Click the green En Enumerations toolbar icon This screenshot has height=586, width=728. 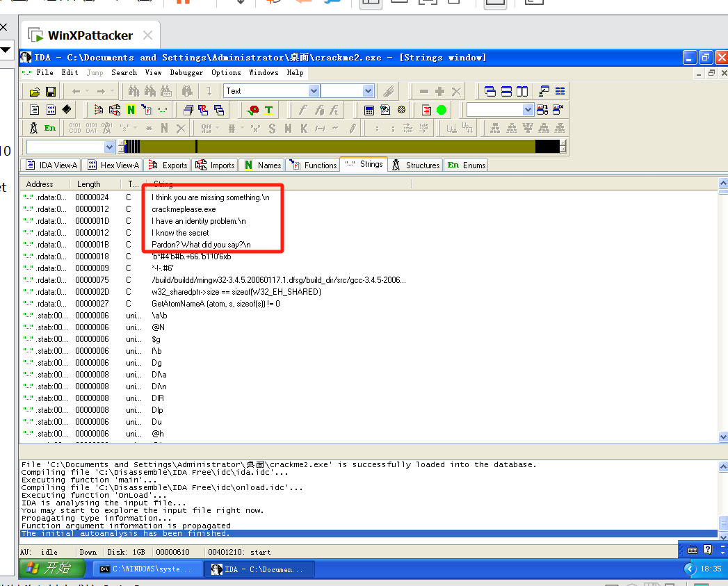pyautogui.click(x=50, y=128)
